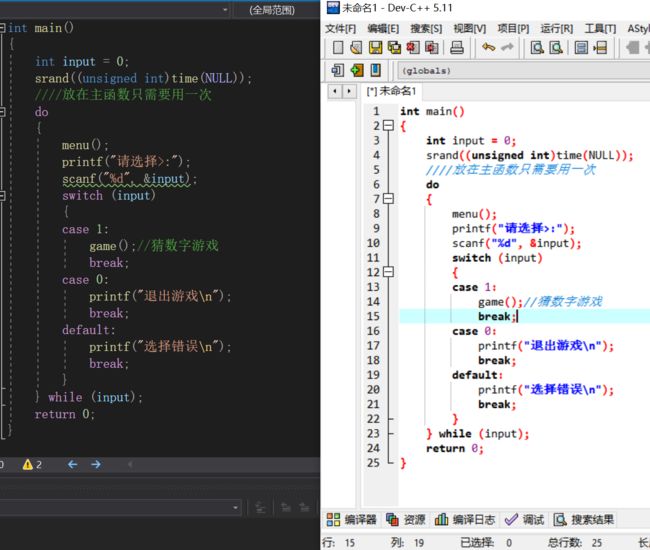Collapse main() fold in dark editor
Viewport: 650px width, 550px height.
(2, 28)
